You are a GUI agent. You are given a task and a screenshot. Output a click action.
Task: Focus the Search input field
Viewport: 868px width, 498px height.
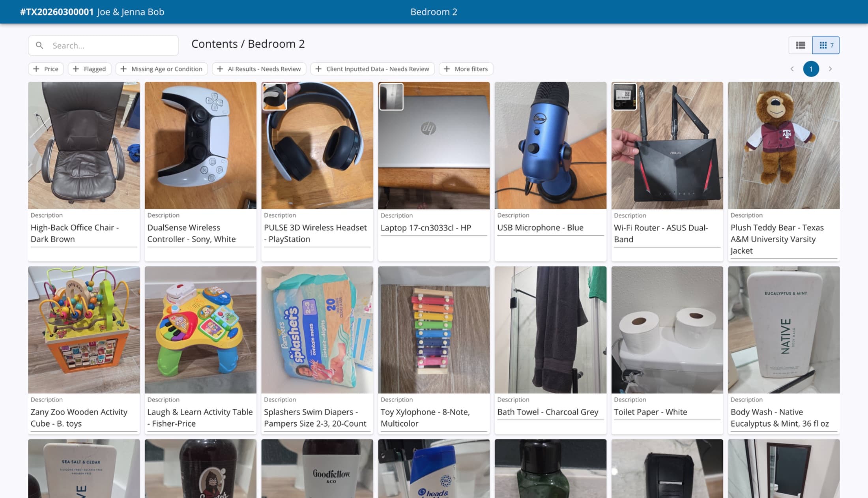click(x=103, y=45)
